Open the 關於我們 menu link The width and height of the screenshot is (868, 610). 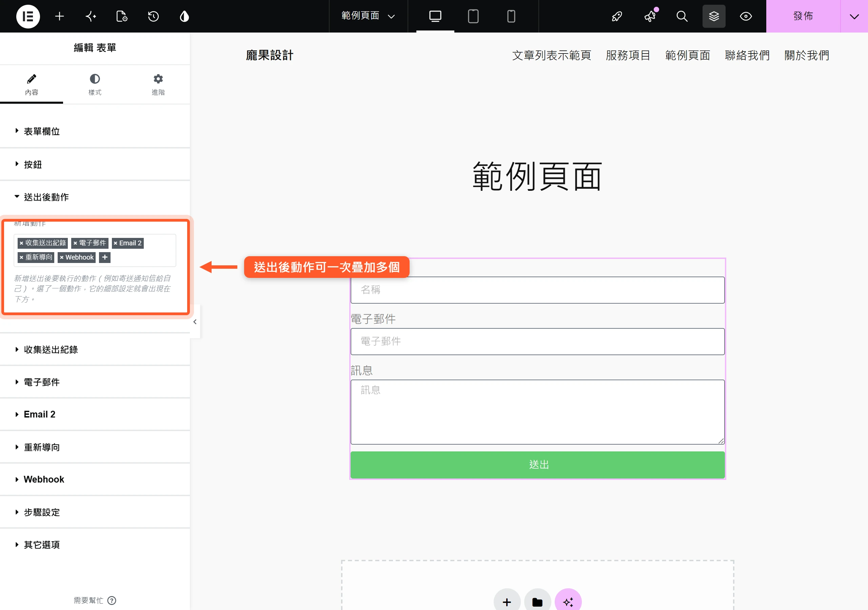click(807, 56)
